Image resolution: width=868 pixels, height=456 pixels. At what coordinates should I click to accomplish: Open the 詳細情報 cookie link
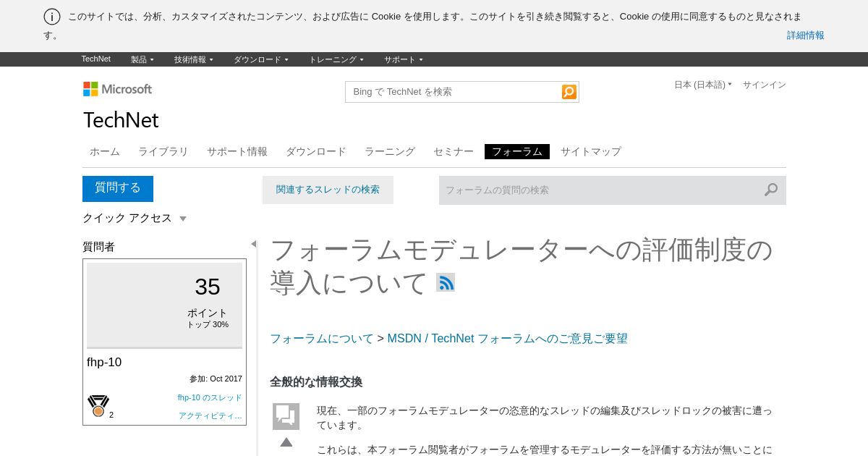click(x=806, y=35)
